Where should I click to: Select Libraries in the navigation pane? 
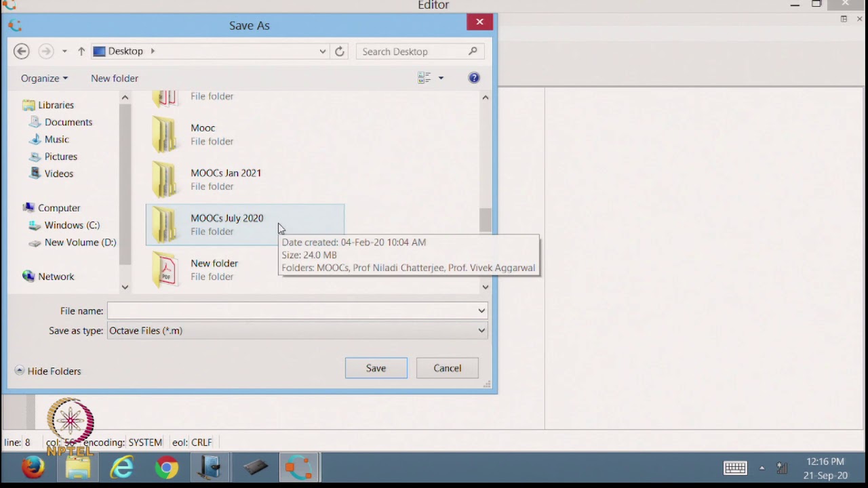pos(56,105)
